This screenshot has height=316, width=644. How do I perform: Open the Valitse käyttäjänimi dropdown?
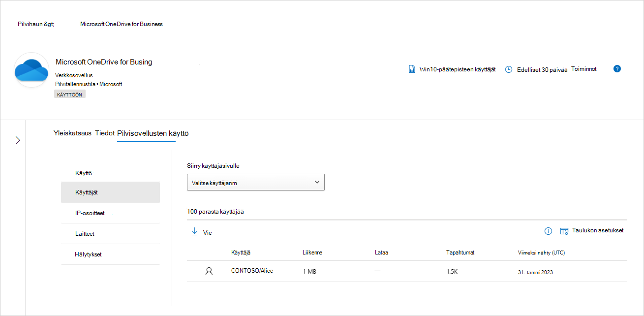[256, 182]
